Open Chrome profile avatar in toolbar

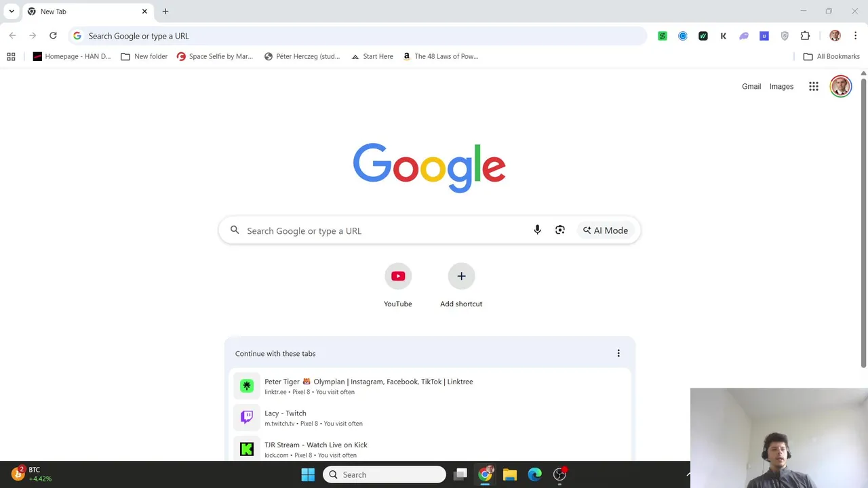tap(835, 36)
